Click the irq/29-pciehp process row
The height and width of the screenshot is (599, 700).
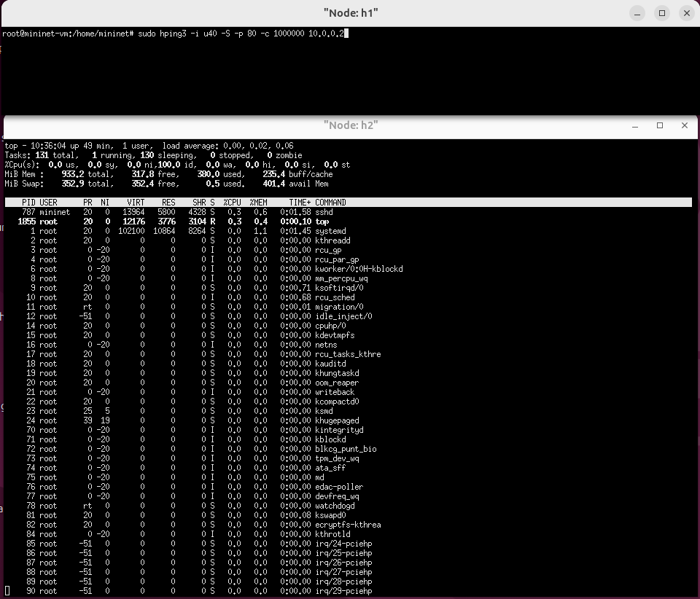pyautogui.click(x=343, y=591)
